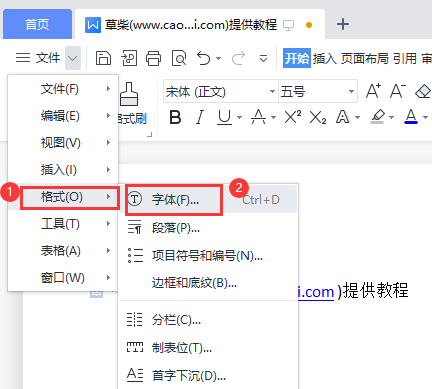
Task: Click the font color A icon
Action: (411, 117)
